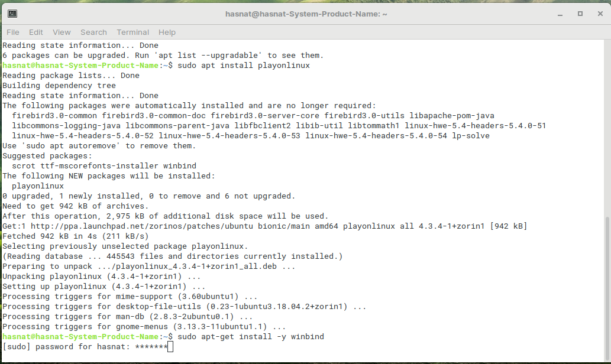Click the line ending with 'lp-solve'
The height and width of the screenshot is (364, 611).
point(251,136)
